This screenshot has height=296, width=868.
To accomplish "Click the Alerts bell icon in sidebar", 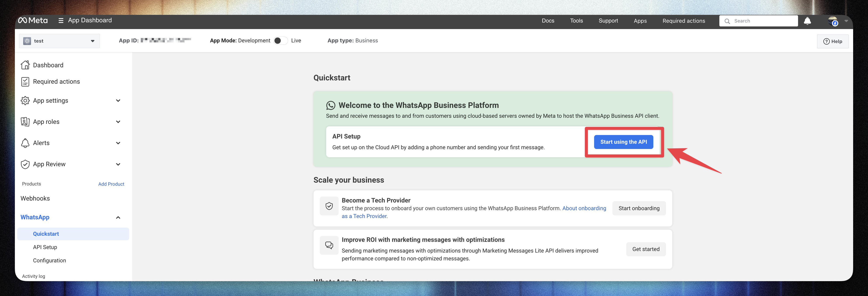I will click(25, 143).
